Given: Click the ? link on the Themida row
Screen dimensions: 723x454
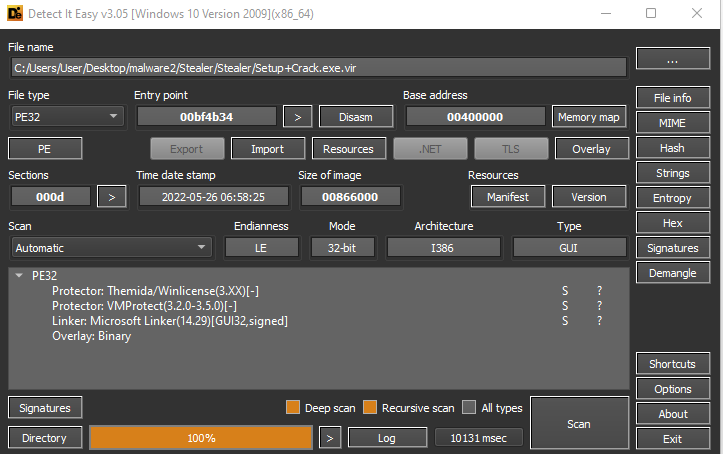Looking at the screenshot, I should click(x=599, y=291).
